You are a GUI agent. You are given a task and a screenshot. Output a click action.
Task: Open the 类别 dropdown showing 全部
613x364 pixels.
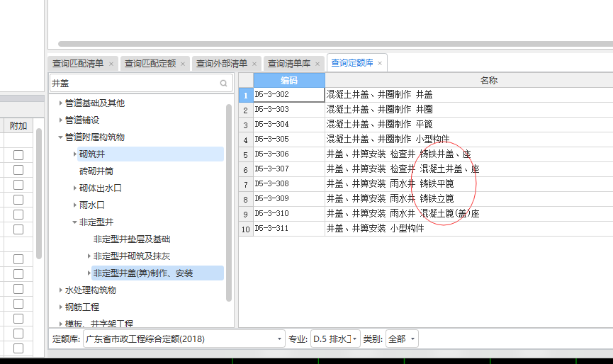click(402, 339)
